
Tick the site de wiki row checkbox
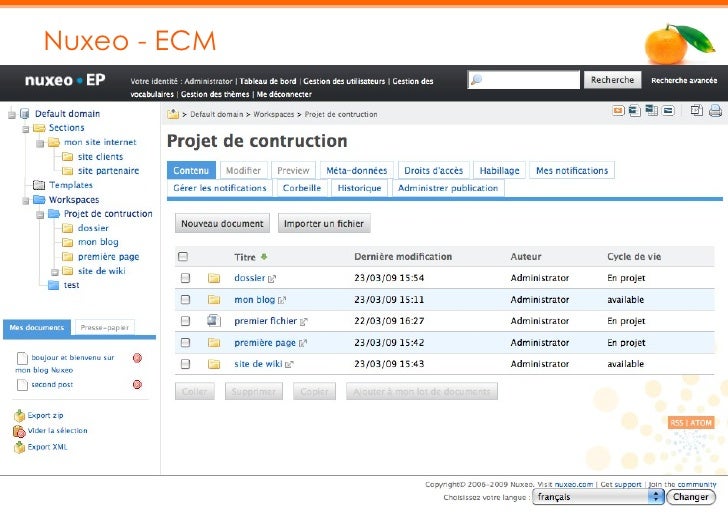click(185, 364)
